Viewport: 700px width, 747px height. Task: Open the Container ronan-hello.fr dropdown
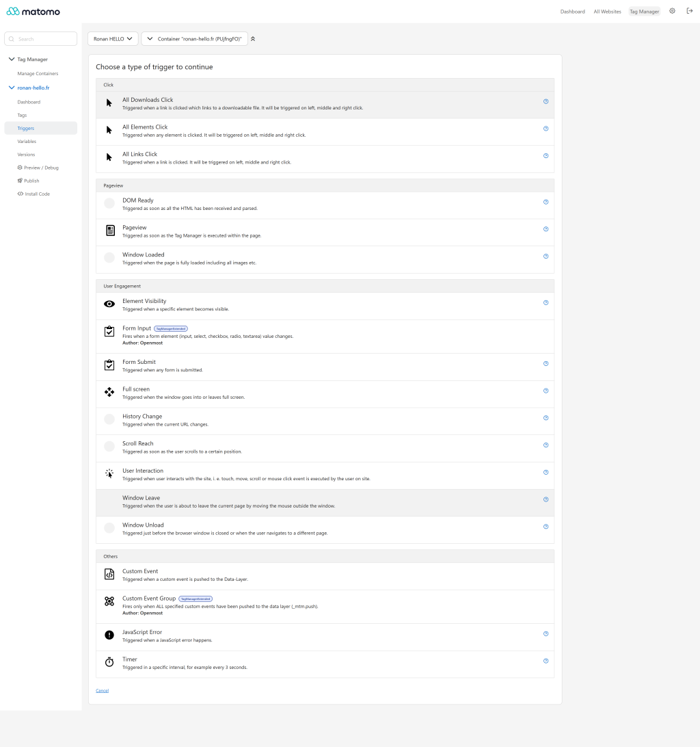(195, 38)
